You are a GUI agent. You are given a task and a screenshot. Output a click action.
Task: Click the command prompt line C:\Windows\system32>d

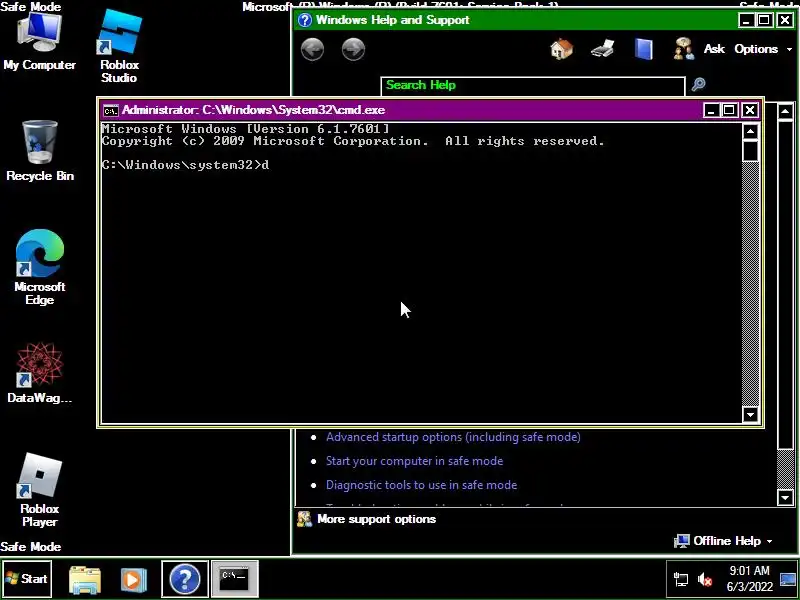point(185,165)
